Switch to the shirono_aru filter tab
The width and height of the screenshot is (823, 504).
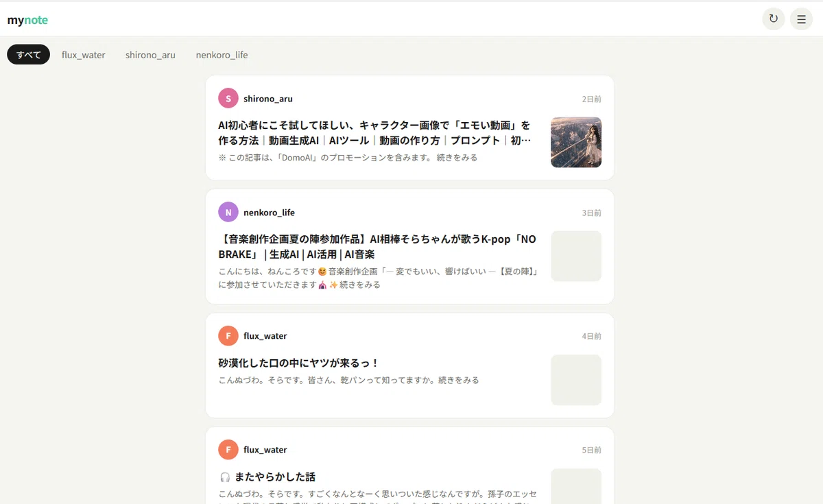(x=150, y=55)
